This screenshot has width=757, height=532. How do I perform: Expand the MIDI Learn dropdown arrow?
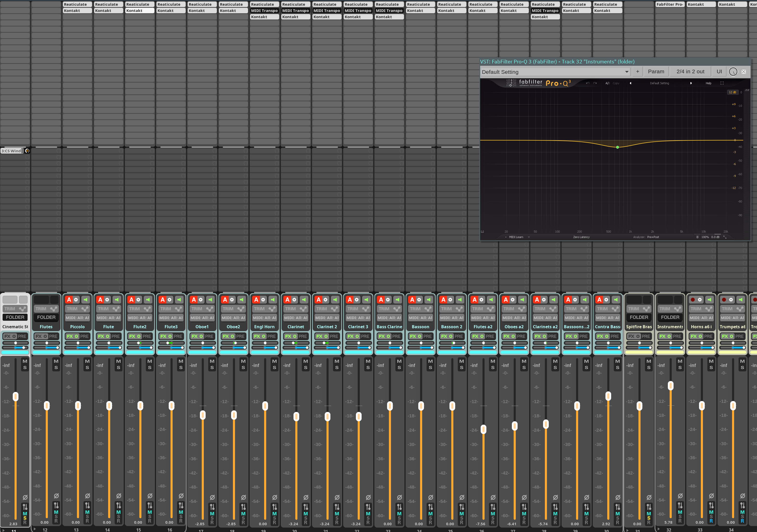tap(529, 237)
